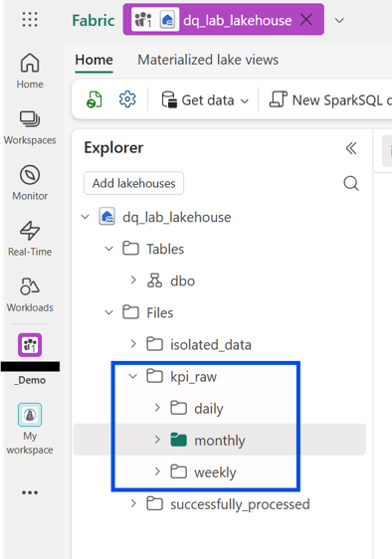Select the Files folder
The height and width of the screenshot is (559, 392).
click(160, 313)
